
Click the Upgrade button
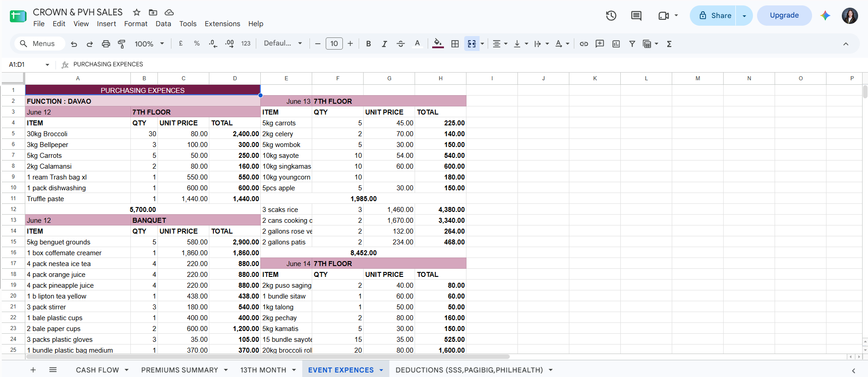[785, 16]
